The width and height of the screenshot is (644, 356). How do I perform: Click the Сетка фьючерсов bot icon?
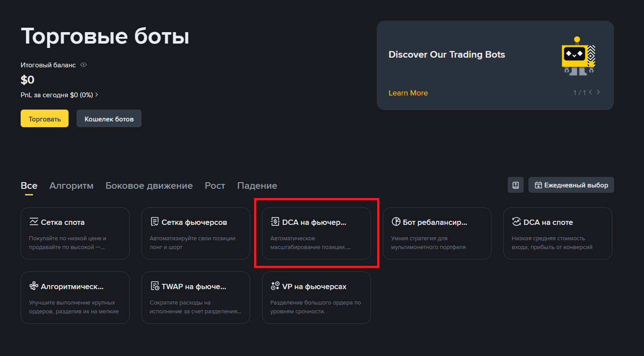click(x=154, y=222)
